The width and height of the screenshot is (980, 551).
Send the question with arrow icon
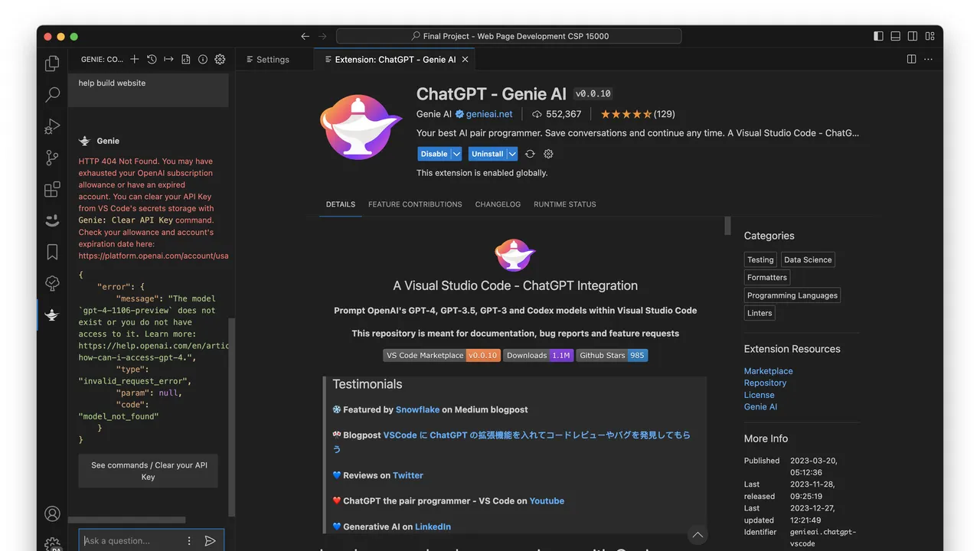pos(210,540)
